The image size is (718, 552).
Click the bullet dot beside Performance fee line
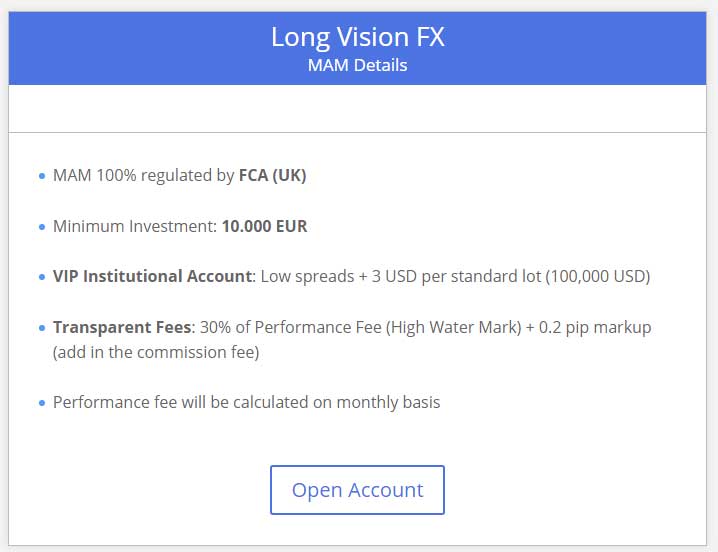[42, 403]
